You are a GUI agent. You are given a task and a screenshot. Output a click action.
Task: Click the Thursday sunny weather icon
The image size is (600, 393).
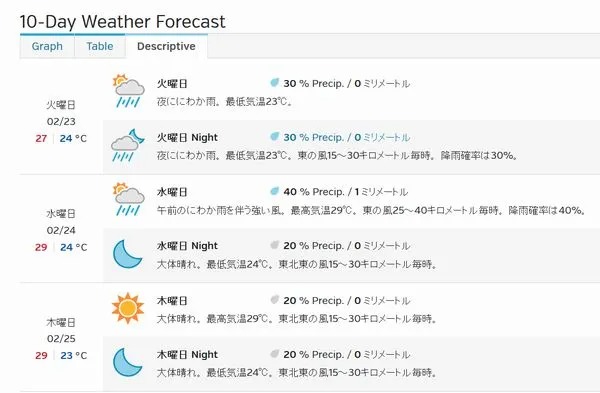pyautogui.click(x=128, y=308)
